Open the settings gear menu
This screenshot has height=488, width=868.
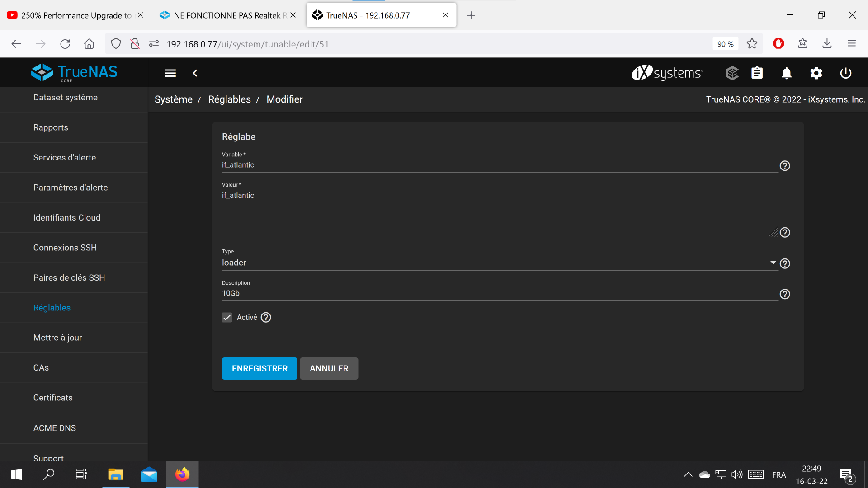pos(816,73)
